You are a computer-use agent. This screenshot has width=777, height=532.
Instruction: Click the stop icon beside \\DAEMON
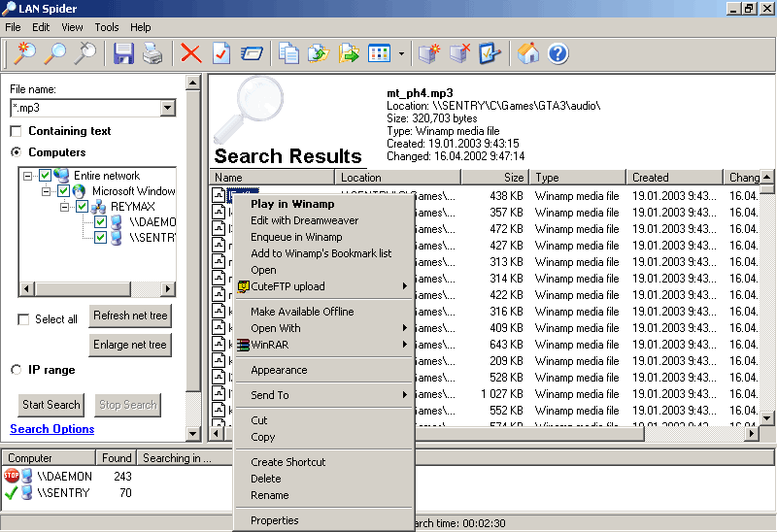(12, 476)
